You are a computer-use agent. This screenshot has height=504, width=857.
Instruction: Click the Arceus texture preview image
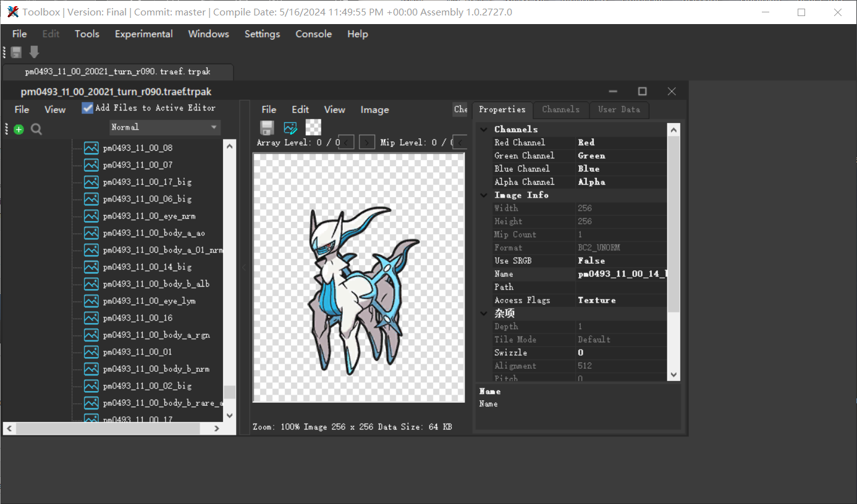[359, 278]
